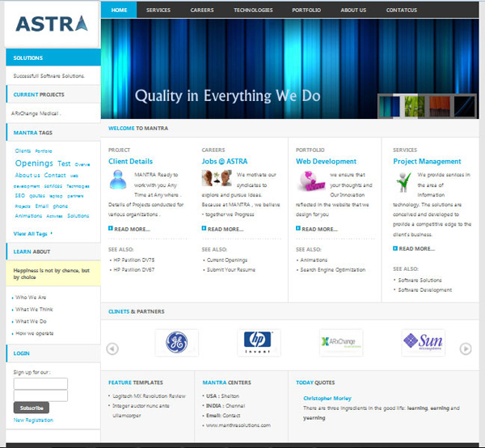Viewport: 485px width, 448px height.
Task: Open the Current Openings link
Action: coord(226,260)
